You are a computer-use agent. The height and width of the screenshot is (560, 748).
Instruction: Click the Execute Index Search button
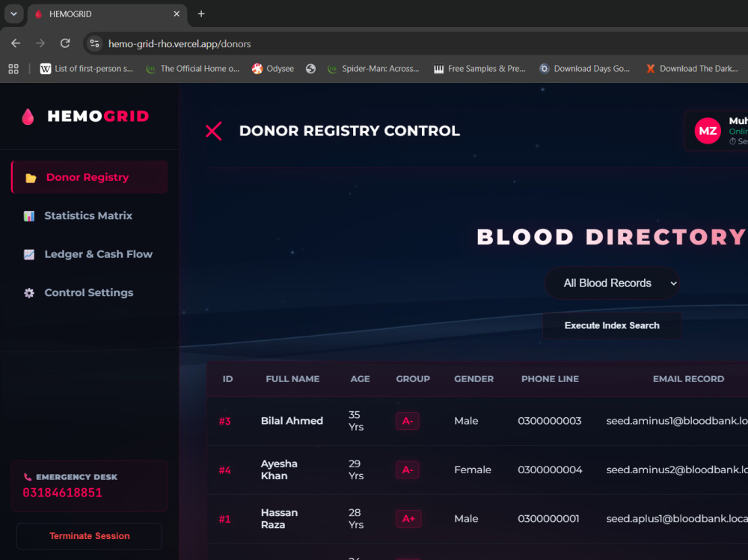pyautogui.click(x=612, y=325)
